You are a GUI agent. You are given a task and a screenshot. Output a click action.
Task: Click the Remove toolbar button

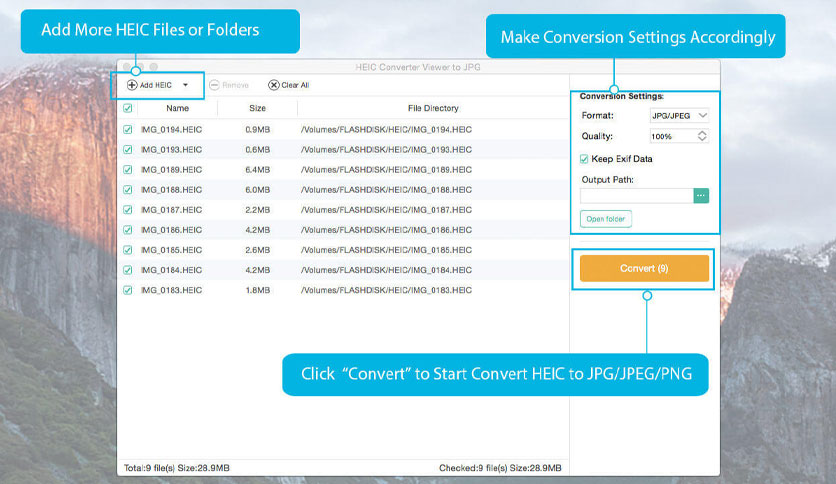pos(229,85)
